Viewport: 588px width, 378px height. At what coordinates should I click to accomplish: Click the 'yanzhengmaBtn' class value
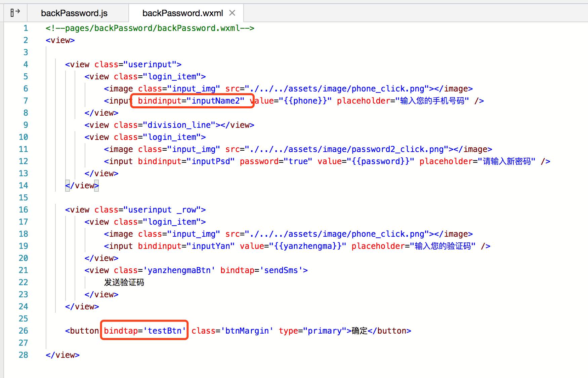179,270
